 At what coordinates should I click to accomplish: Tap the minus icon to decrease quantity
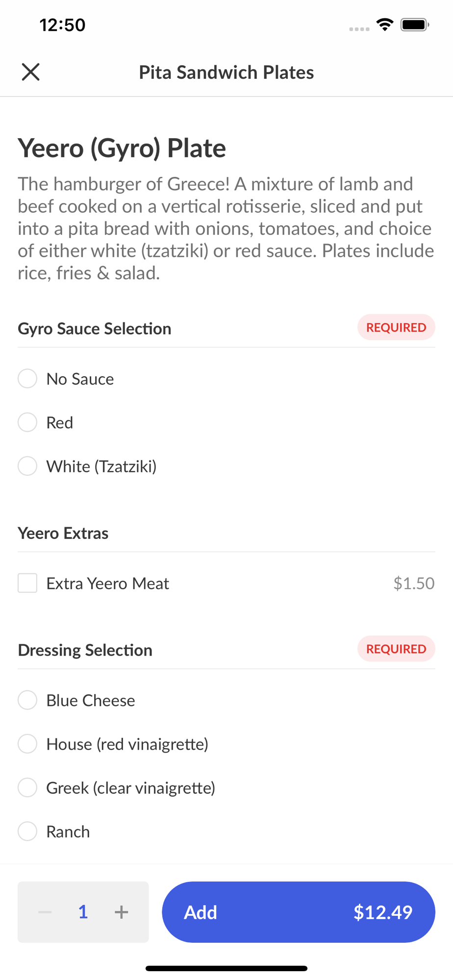tap(45, 912)
